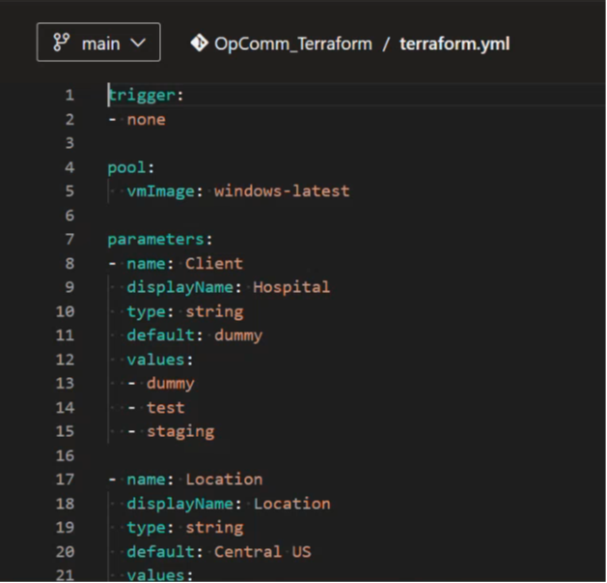Click line number 1 in the gutter
Image resolution: width=607 pixels, height=583 pixels.
coord(69,95)
